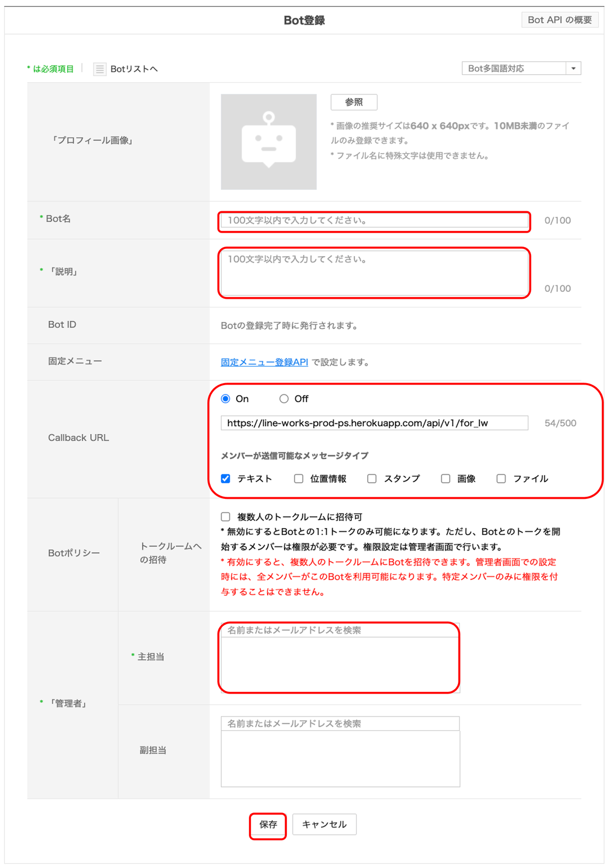Click the キャンセル button
The width and height of the screenshot is (612, 868).
(x=324, y=825)
